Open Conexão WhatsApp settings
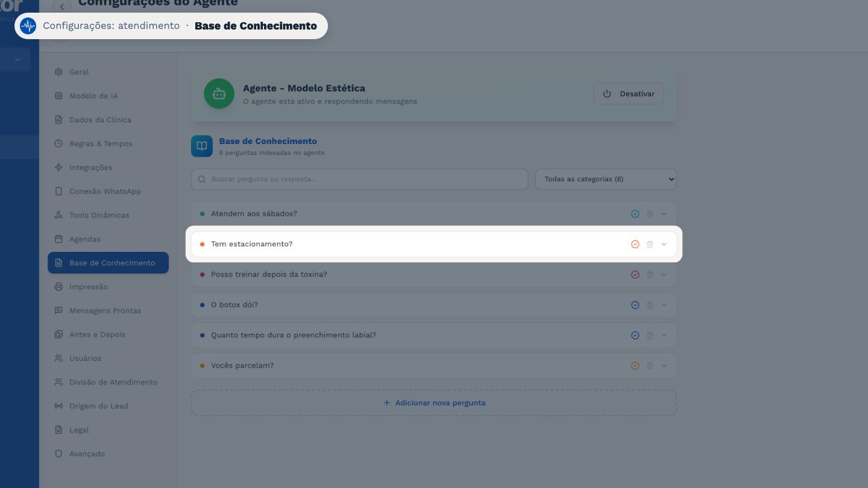The image size is (868, 488). coord(108,191)
